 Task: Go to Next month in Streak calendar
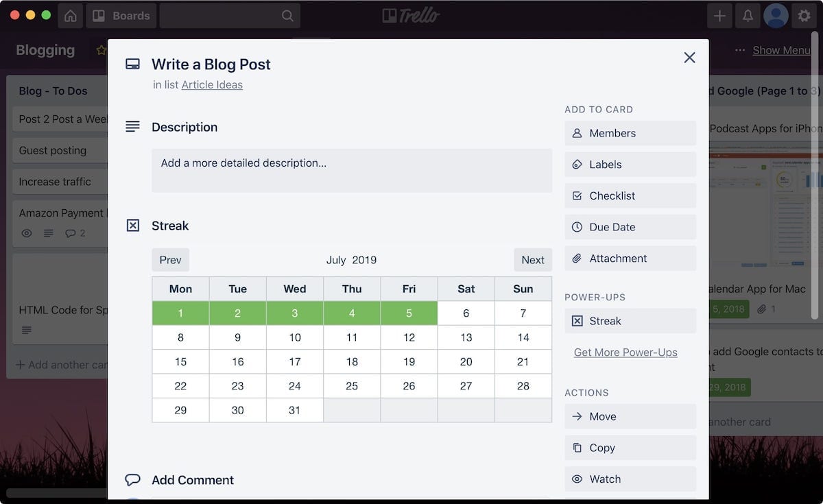[x=532, y=260]
